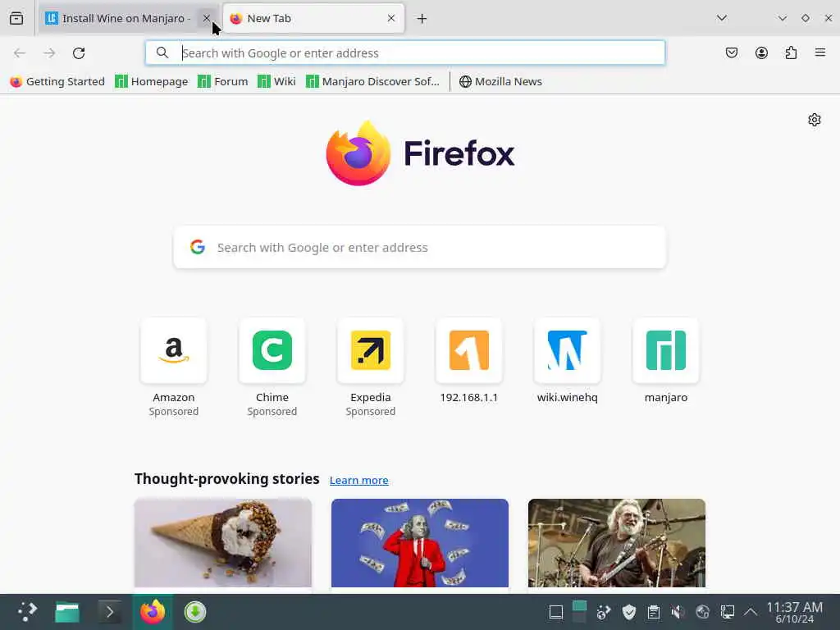This screenshot has height=630, width=840.
Task: Open the ice cream cone story thumbnail
Action: point(223,543)
